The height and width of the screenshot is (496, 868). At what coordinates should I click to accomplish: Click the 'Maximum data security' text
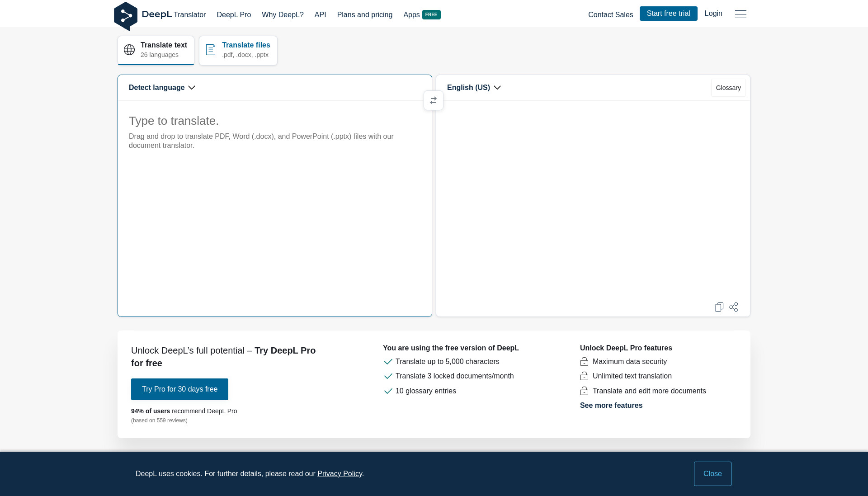click(x=630, y=362)
